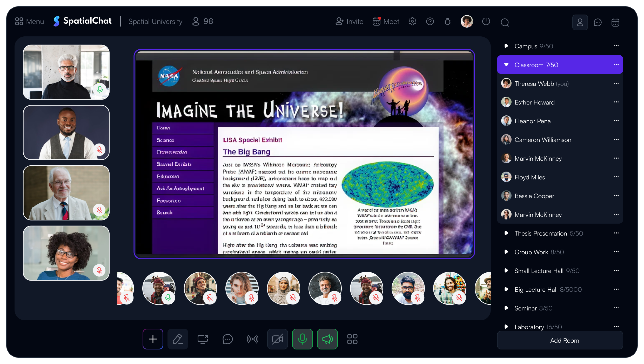The image size is (644, 364).
Task: Toggle muted mic on elderly man with red tie
Action: click(x=99, y=210)
